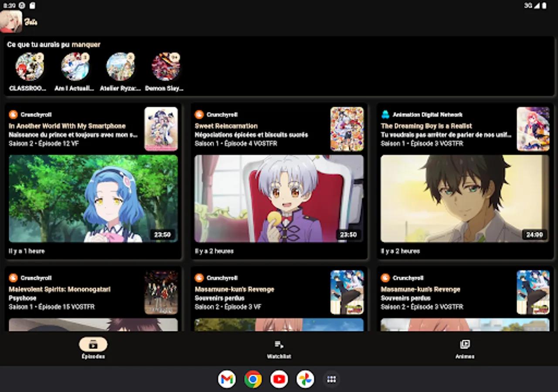Open the "Sweet Reincarnation" title link
Image resolution: width=558 pixels, height=392 pixels.
click(226, 126)
